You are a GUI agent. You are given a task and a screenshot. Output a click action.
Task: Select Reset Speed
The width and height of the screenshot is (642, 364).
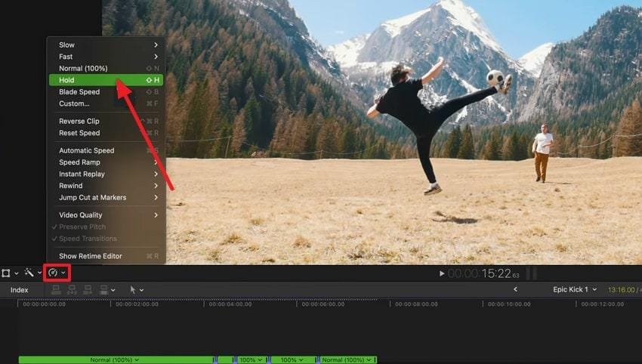106,133
